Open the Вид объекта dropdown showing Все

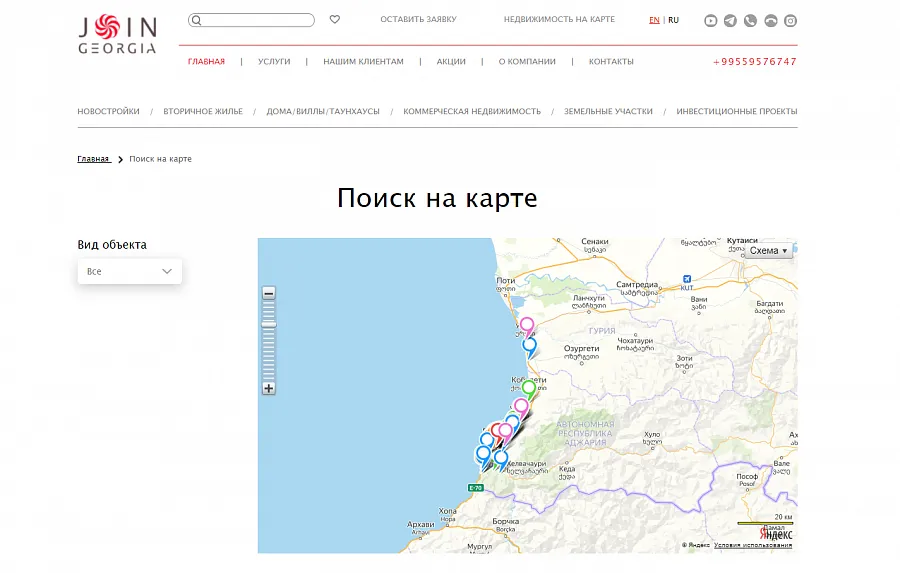coord(130,271)
